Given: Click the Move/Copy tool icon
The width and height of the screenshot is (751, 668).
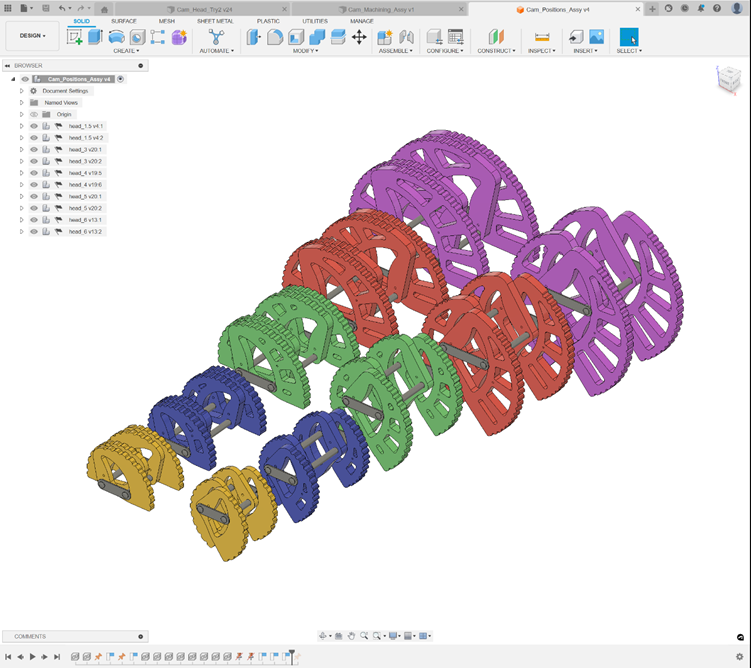Looking at the screenshot, I should click(x=359, y=37).
